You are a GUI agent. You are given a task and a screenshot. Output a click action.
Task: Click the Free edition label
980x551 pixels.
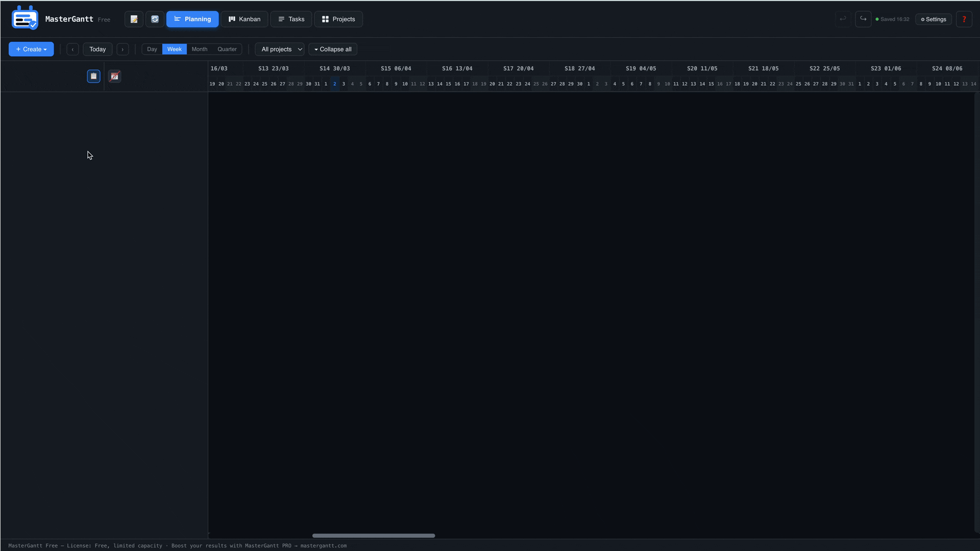click(x=104, y=20)
